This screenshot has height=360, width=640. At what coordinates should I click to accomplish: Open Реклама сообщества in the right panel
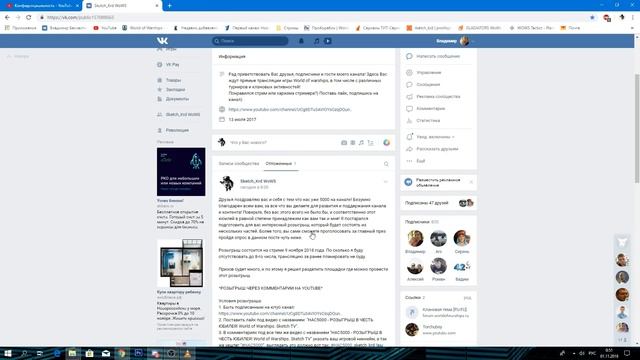click(438, 97)
